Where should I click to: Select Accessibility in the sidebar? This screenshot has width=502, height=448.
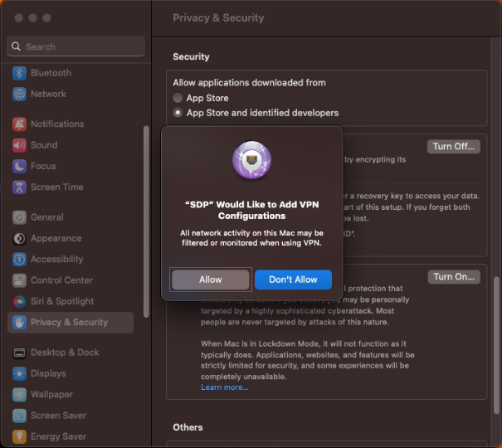[x=71, y=259]
